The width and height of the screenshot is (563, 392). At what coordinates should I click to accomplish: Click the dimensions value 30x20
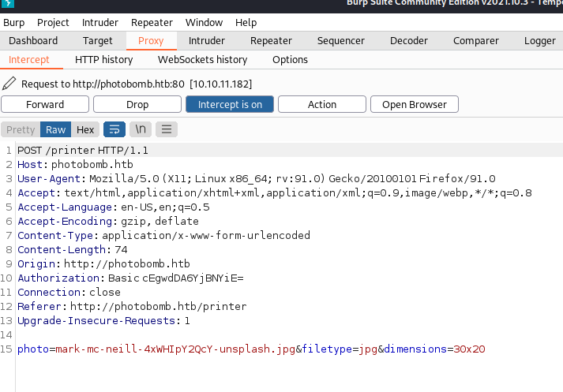click(469, 349)
